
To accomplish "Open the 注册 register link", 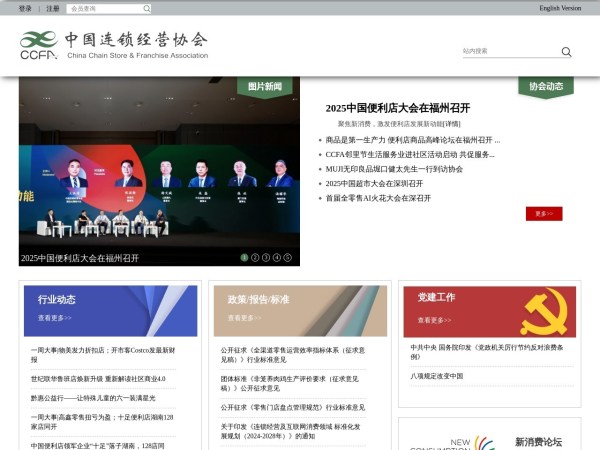I will pos(53,8).
